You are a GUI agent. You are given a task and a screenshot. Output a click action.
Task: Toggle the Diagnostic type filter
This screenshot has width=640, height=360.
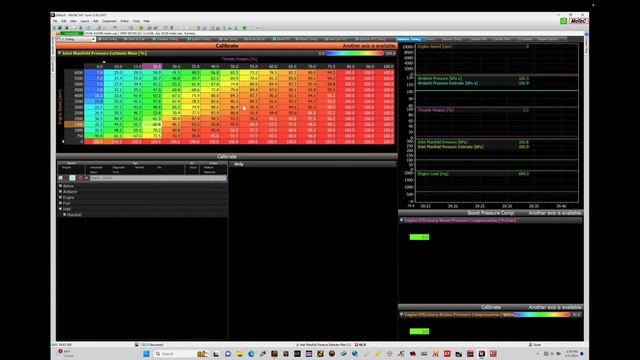pos(119,167)
